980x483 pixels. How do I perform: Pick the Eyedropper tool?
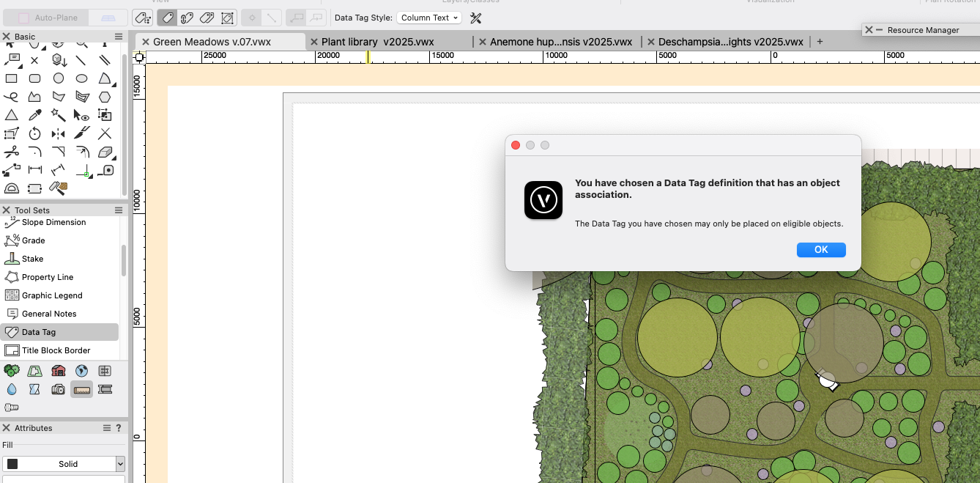pyautogui.click(x=34, y=115)
